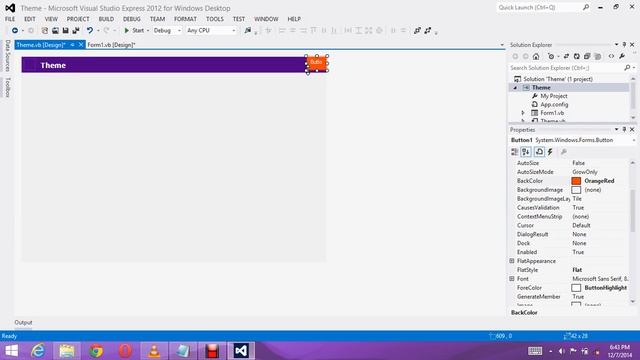The image size is (640, 360).
Task: Open the FORMAT menu
Action: tap(185, 19)
